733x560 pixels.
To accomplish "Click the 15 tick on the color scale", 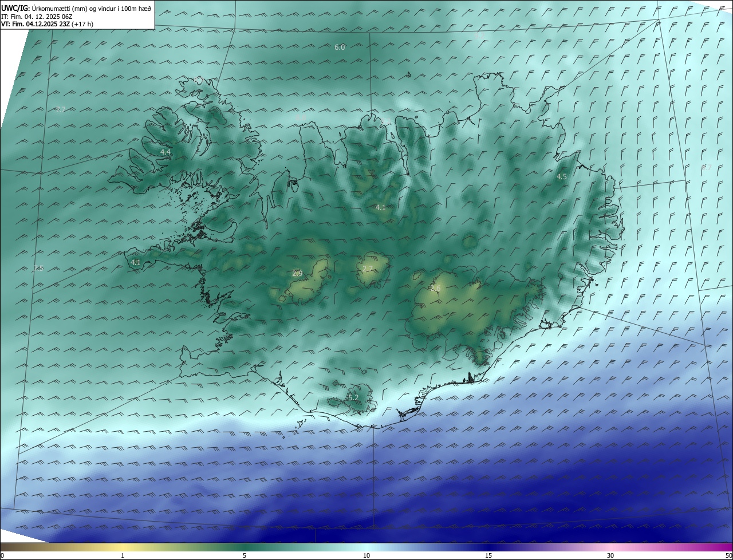I will pyautogui.click(x=488, y=556).
